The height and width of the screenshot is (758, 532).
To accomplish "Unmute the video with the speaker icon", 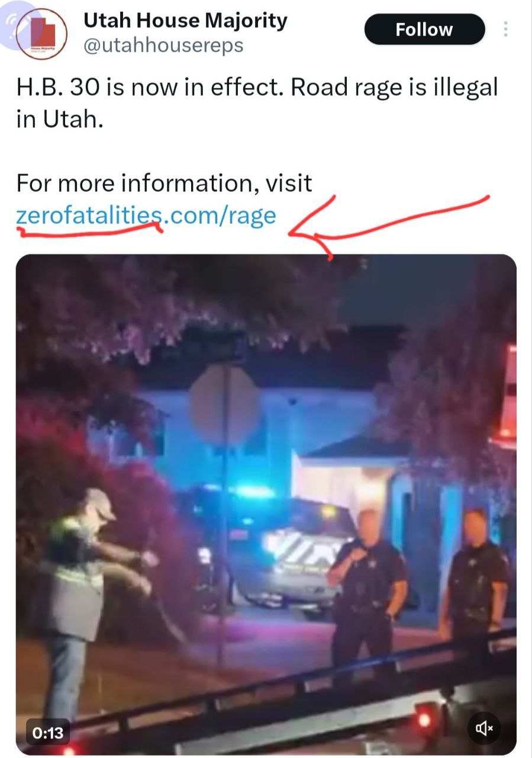I will [484, 728].
